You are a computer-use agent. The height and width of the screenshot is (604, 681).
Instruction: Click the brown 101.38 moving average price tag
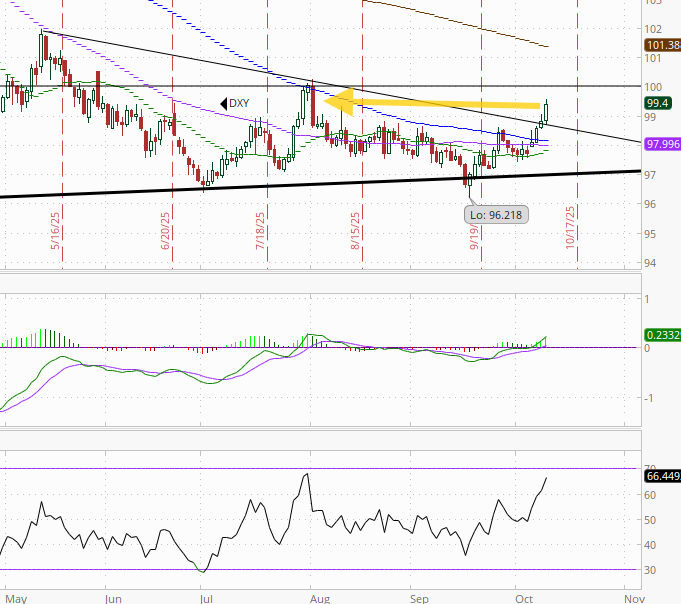pyautogui.click(x=663, y=45)
